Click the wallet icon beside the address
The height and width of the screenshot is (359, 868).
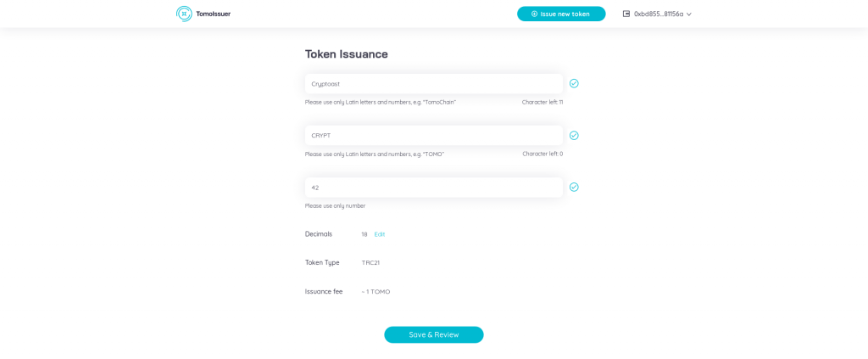click(x=626, y=14)
